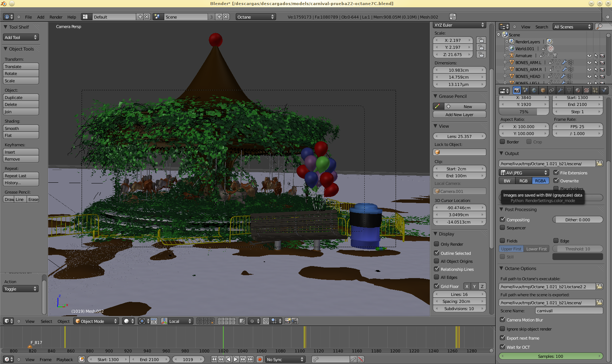Open the Help menu
Screen dimensions: 612x364
click(72, 17)
